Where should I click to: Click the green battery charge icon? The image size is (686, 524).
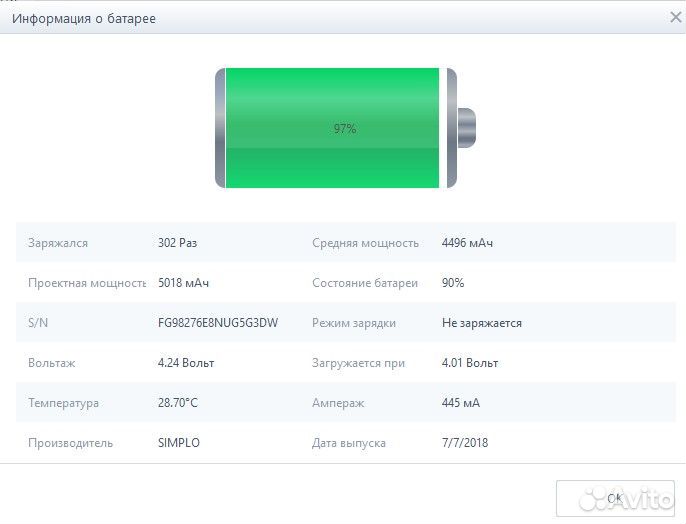[332, 127]
